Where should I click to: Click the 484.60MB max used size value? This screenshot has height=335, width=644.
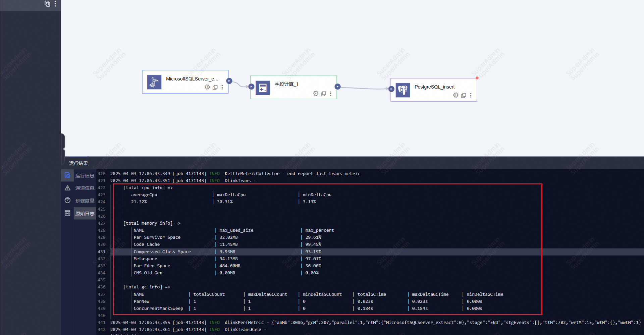coord(230,266)
